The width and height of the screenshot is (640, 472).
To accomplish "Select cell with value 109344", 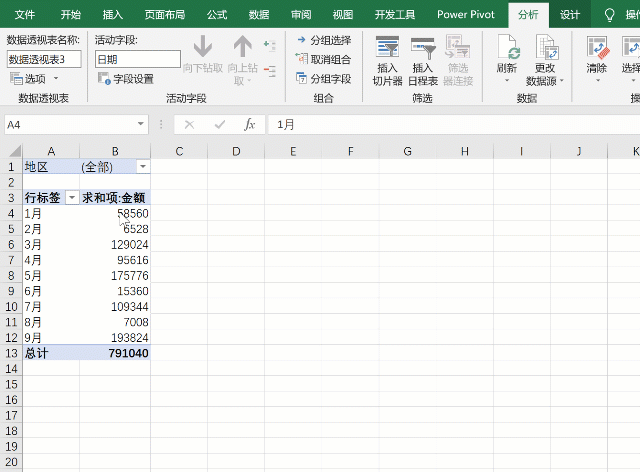I will pos(115,307).
